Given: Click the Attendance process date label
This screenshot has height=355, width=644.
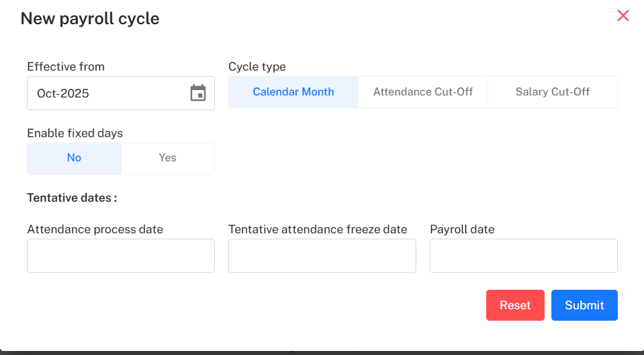Looking at the screenshot, I should point(95,229).
